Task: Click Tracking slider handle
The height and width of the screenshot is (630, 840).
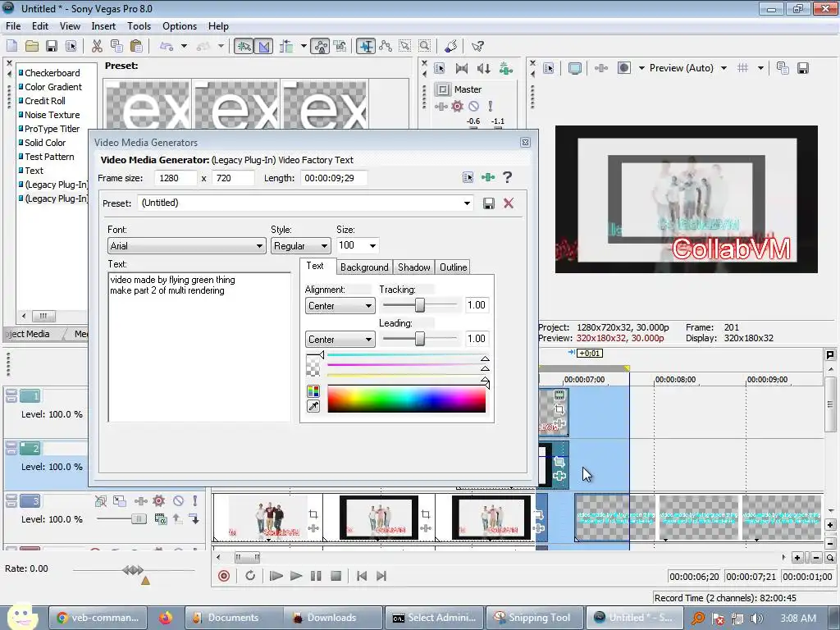Action: pos(420,305)
